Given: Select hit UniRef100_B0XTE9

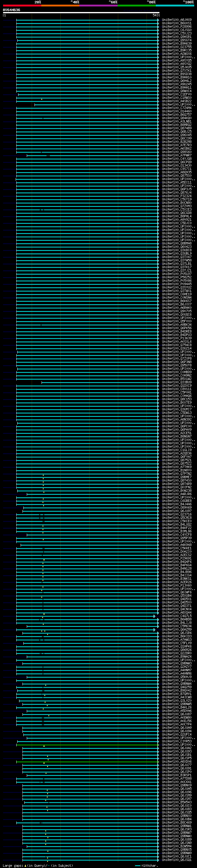Looking at the screenshot, I should (177, 402).
